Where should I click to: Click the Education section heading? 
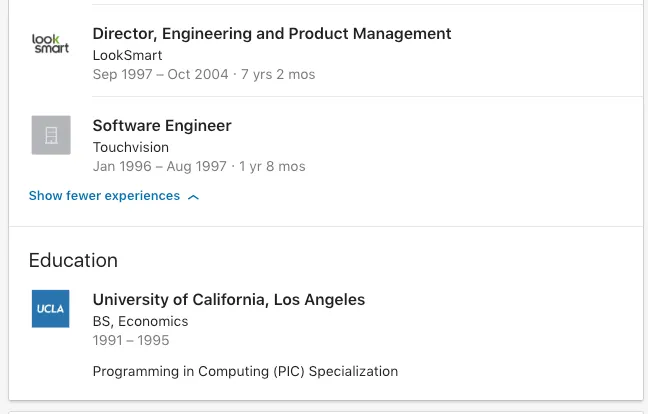(73, 260)
